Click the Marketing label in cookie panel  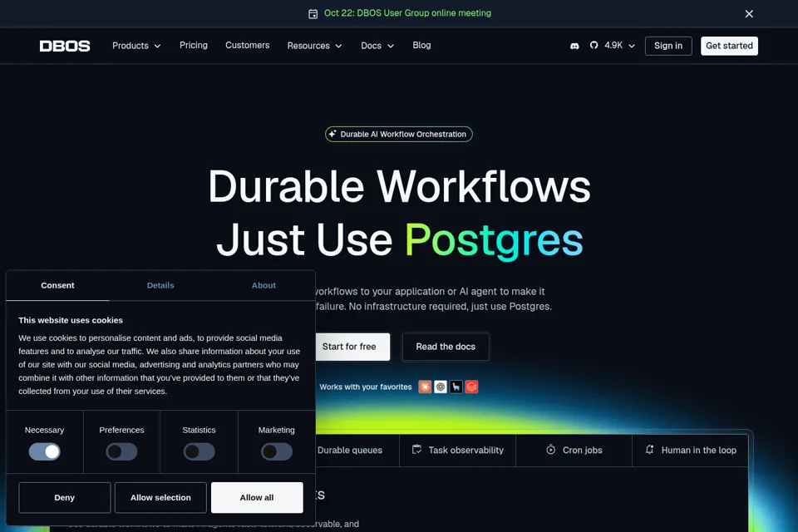[x=276, y=431]
